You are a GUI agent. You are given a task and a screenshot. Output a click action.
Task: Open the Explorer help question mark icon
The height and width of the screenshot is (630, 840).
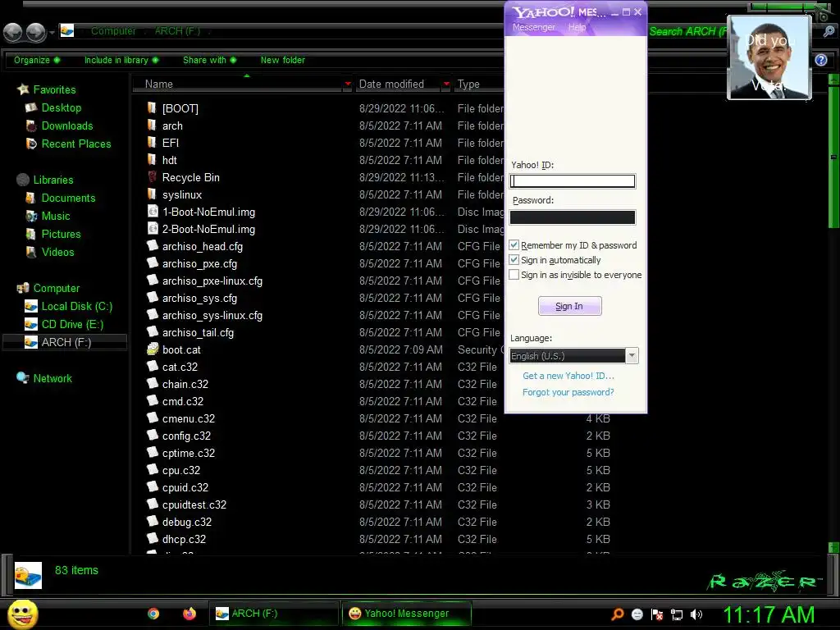(820, 60)
